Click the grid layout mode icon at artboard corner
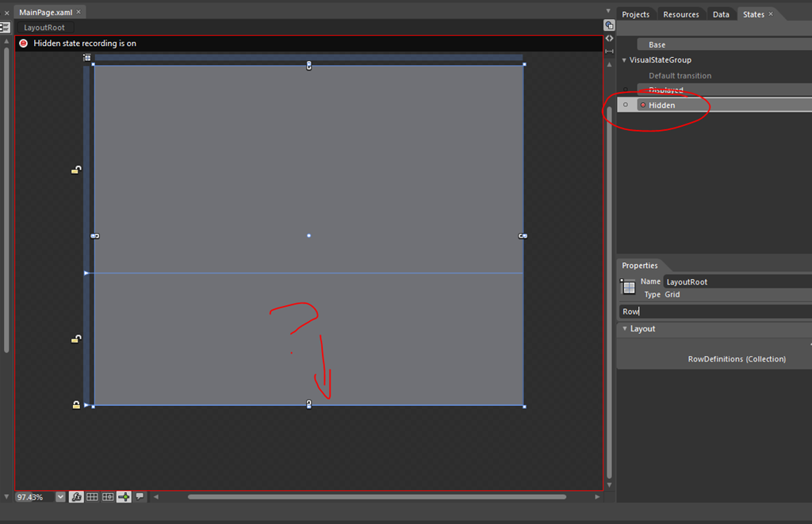Viewport: 812px width, 524px height. [87, 58]
